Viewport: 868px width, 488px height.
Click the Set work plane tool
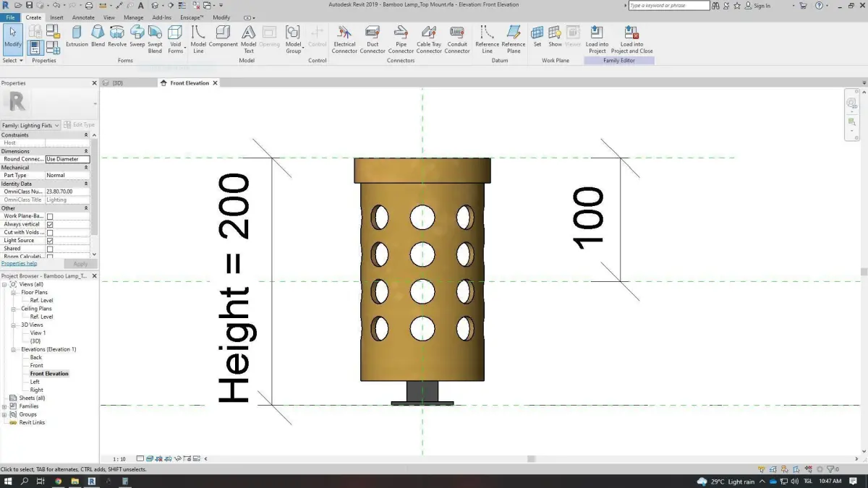tap(537, 38)
